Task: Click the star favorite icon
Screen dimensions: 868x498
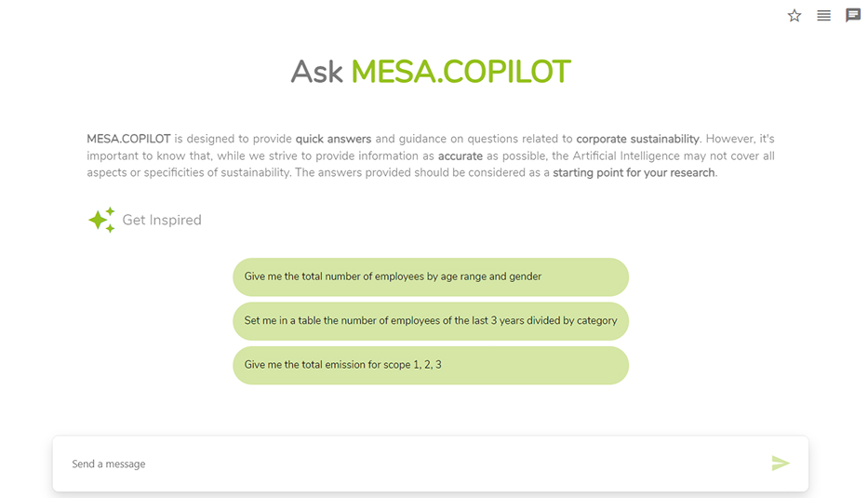Action: (x=795, y=16)
